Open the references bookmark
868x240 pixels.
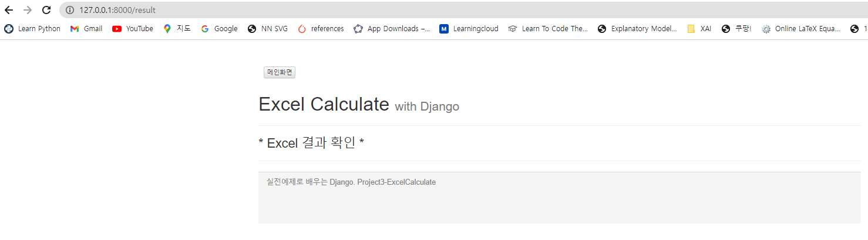pos(321,28)
